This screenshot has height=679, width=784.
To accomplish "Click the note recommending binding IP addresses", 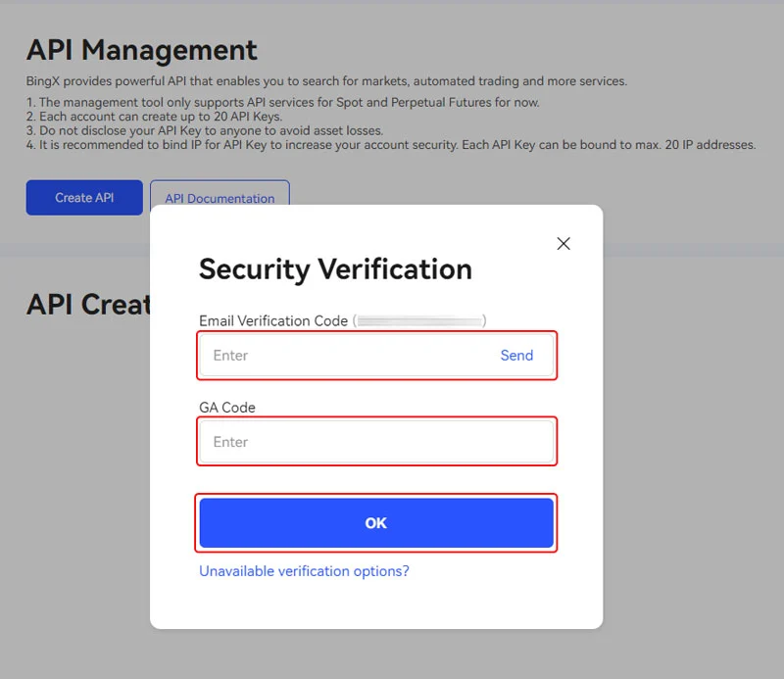I will [392, 145].
